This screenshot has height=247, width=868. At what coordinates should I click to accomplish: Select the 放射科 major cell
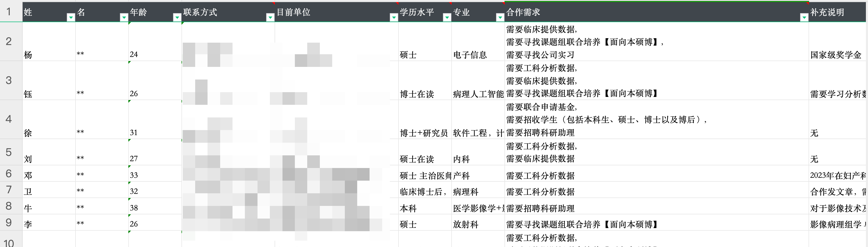pyautogui.click(x=478, y=222)
